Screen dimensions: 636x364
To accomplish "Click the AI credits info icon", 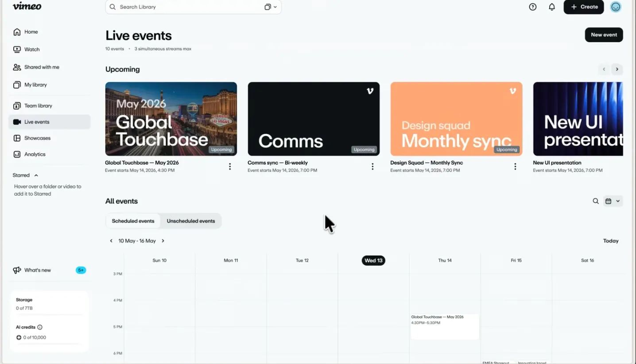I will coord(40,327).
